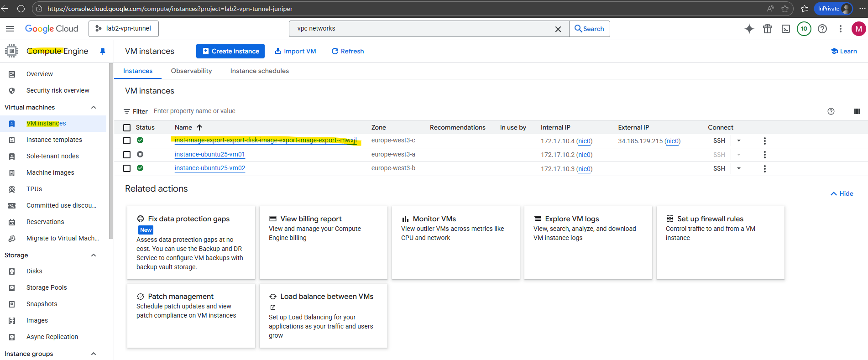Open the main navigation hamburger menu
Screen dimensions: 868x360
pyautogui.click(x=10, y=29)
